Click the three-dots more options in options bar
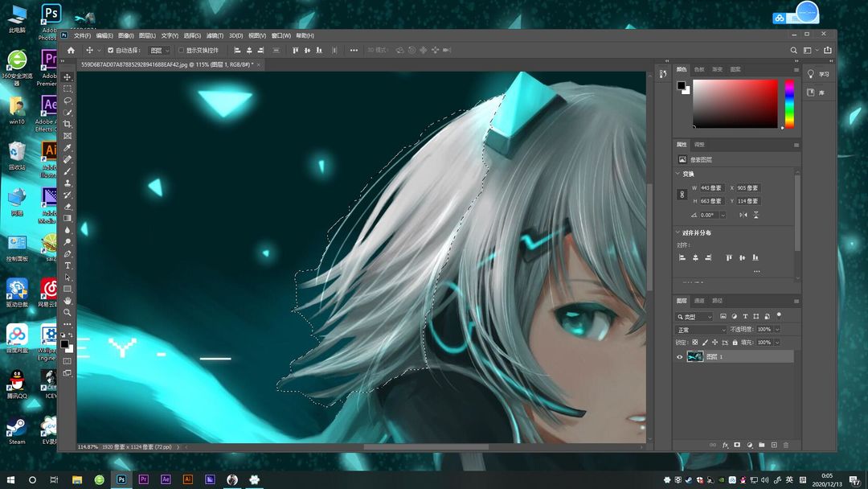Viewport: 868px width, 489px height. pyautogui.click(x=354, y=51)
